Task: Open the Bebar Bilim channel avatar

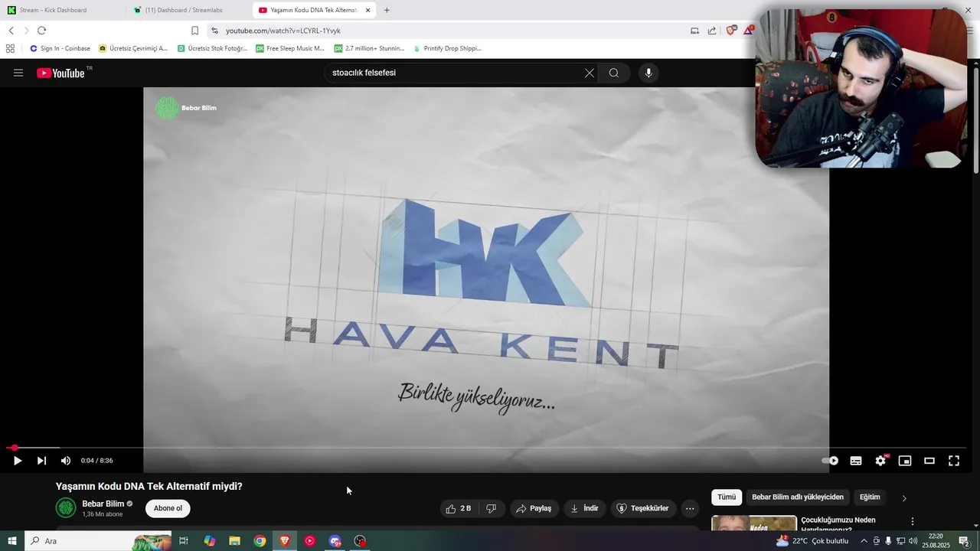Action: [66, 507]
